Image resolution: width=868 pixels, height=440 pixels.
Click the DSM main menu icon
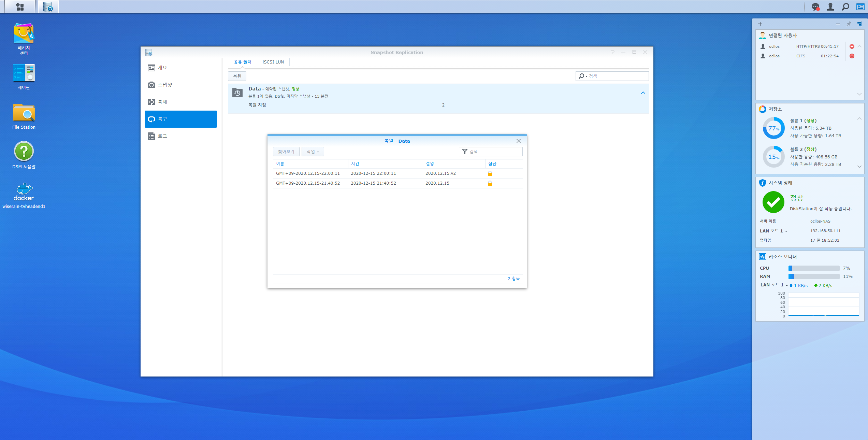pyautogui.click(x=20, y=7)
